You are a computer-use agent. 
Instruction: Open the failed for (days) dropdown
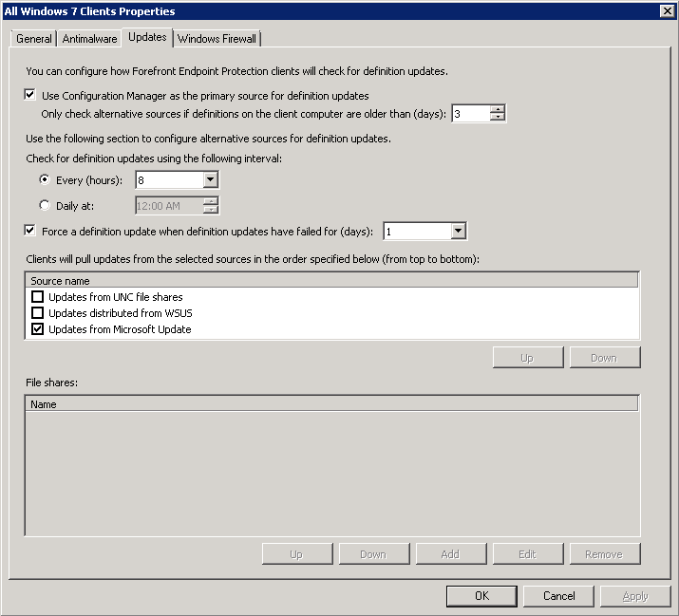(x=458, y=231)
